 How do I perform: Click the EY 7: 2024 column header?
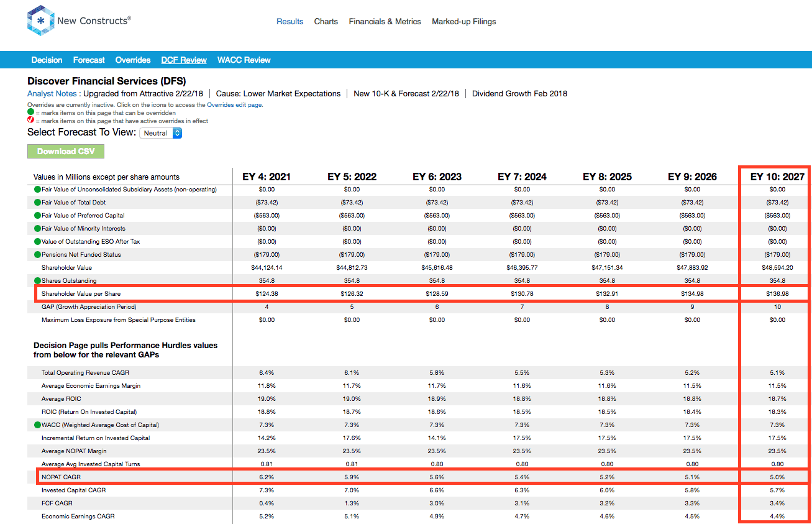(522, 177)
